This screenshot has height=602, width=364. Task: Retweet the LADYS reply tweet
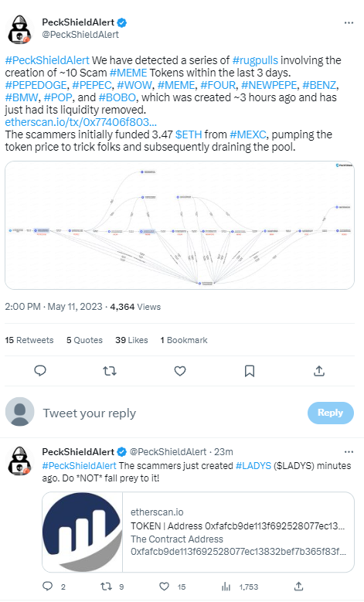click(107, 587)
